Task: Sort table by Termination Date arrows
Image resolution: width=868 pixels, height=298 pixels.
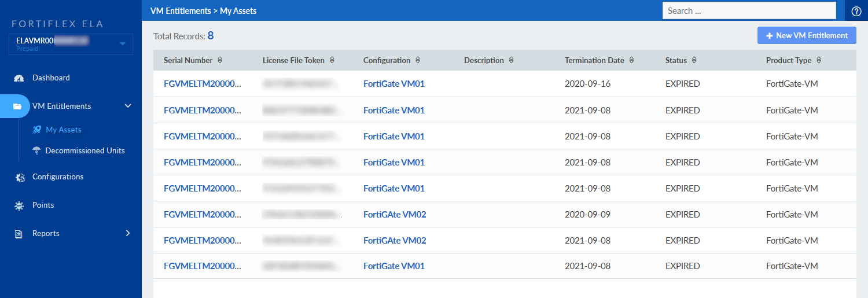Action: click(631, 60)
